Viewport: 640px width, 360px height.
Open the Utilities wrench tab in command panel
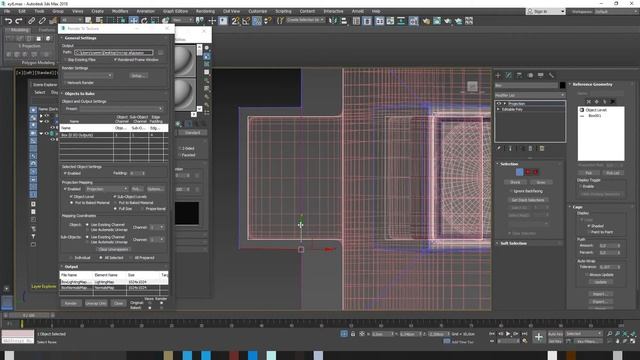tap(551, 75)
